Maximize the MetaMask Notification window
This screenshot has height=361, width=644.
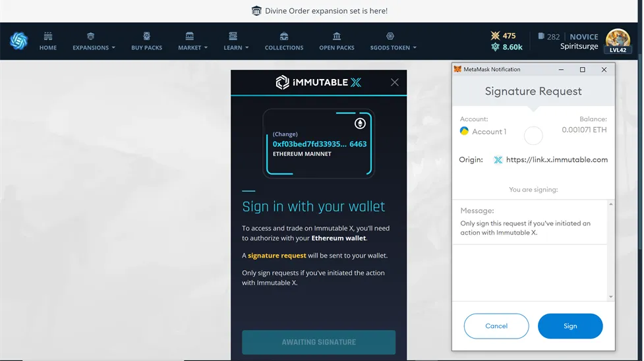[583, 69]
